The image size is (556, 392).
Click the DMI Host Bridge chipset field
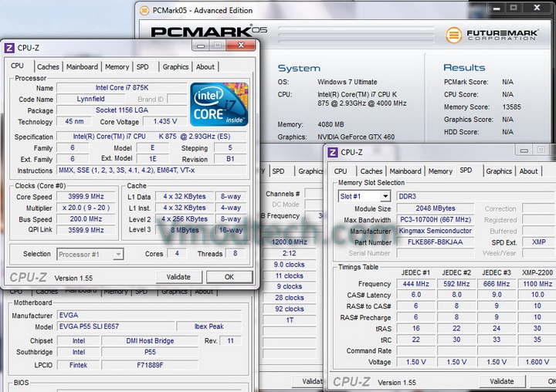150,340
